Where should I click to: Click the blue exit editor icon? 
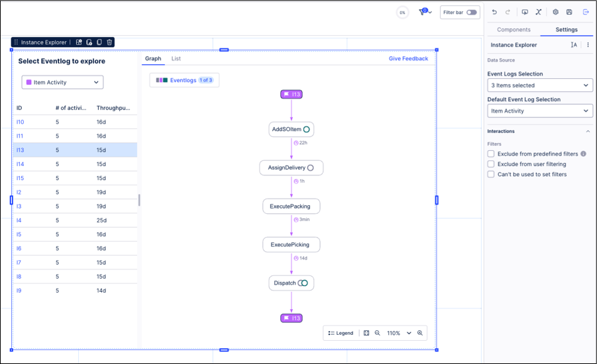coord(586,12)
